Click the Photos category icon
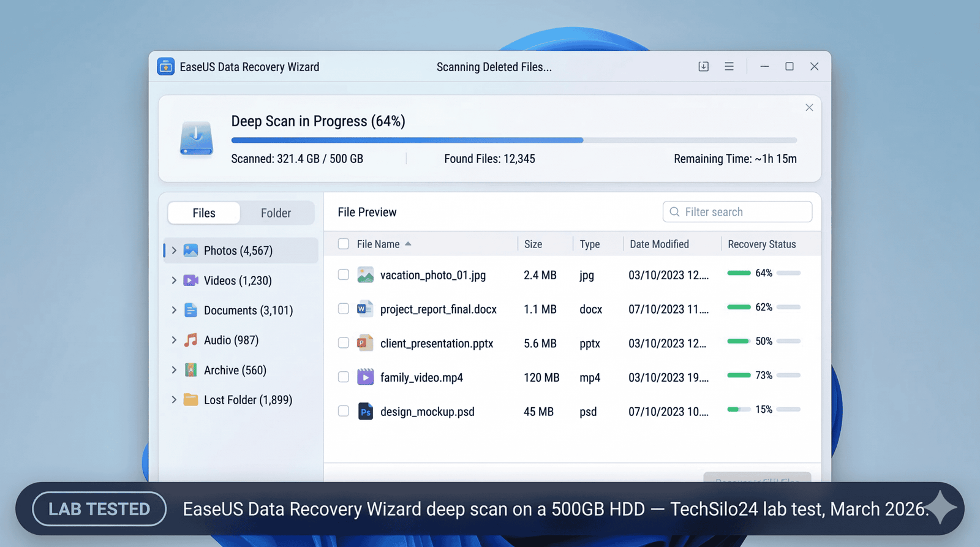 [x=190, y=250]
